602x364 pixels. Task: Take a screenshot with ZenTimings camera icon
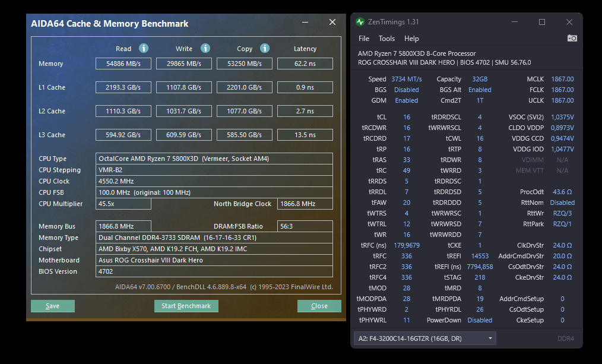point(572,38)
